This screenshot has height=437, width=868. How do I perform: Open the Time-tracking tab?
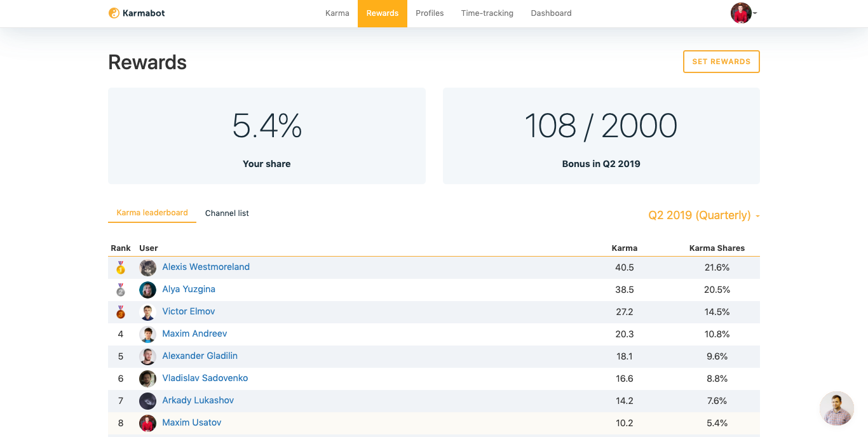pyautogui.click(x=487, y=13)
